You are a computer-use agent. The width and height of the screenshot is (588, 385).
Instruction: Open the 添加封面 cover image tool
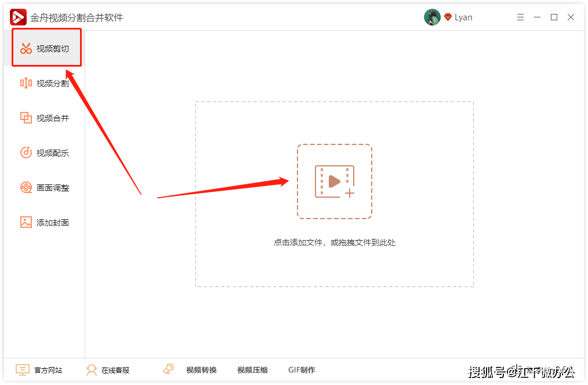point(45,222)
